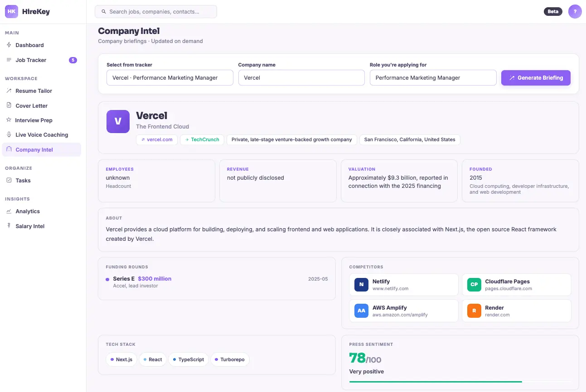Open Interview Prep section
This screenshot has width=586, height=392.
click(x=42, y=120)
